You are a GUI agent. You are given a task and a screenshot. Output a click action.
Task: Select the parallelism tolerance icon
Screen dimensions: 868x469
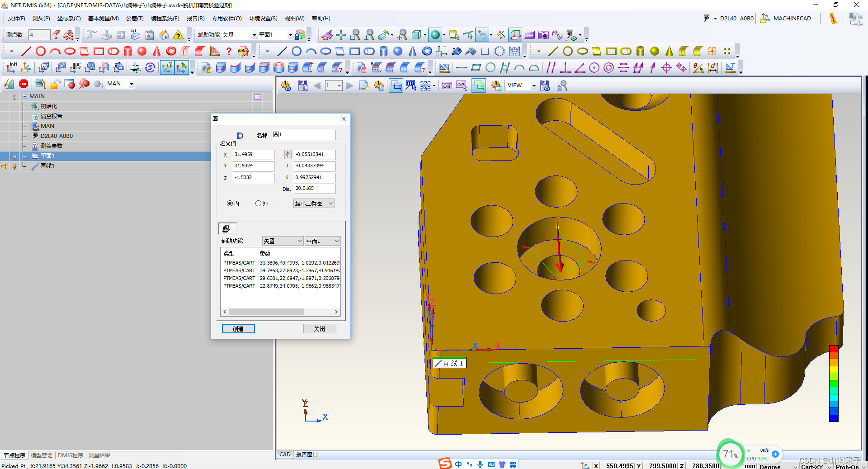[551, 67]
